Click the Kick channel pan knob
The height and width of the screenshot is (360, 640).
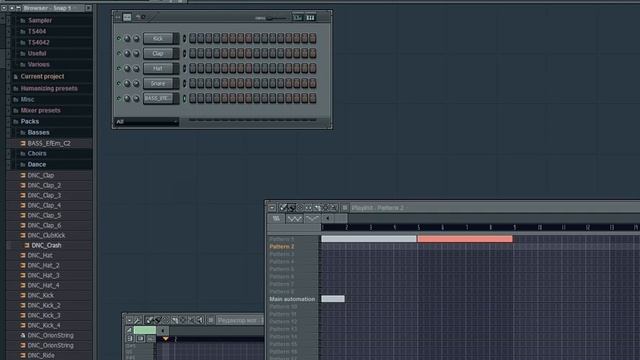point(127,38)
